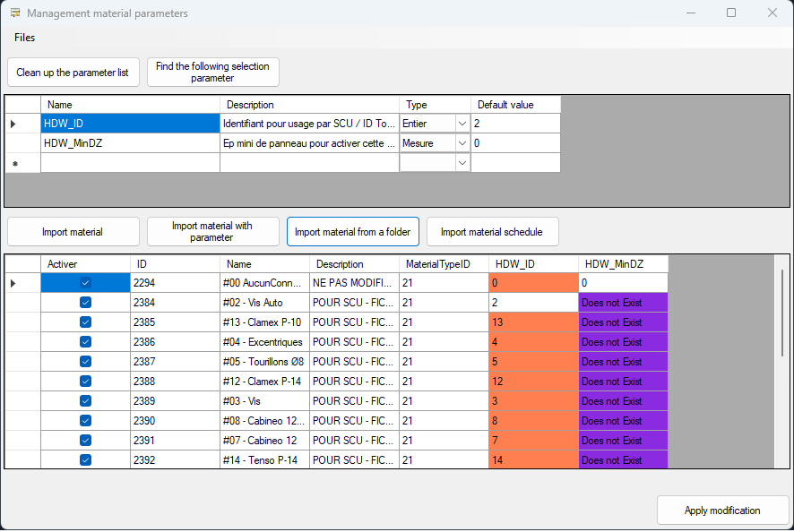This screenshot has height=532, width=794.
Task: Open the Type dropdown for HDW_ID
Action: tap(462, 124)
